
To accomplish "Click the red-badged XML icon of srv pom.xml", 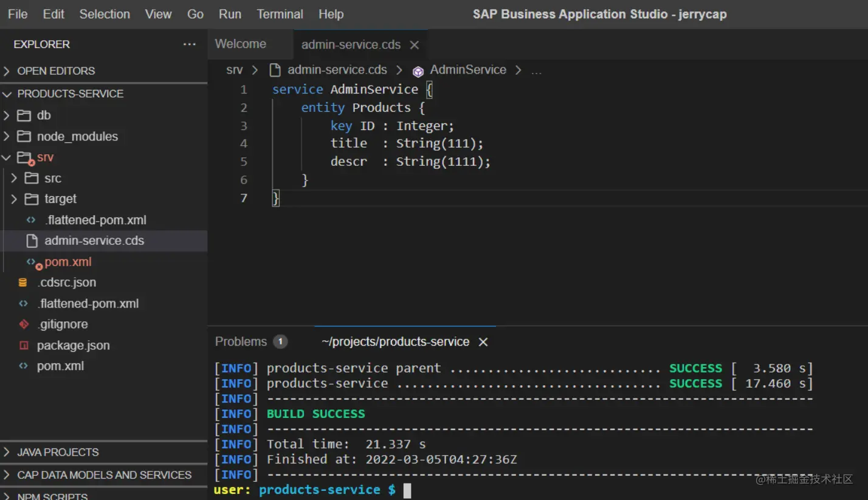I will click(x=33, y=262).
